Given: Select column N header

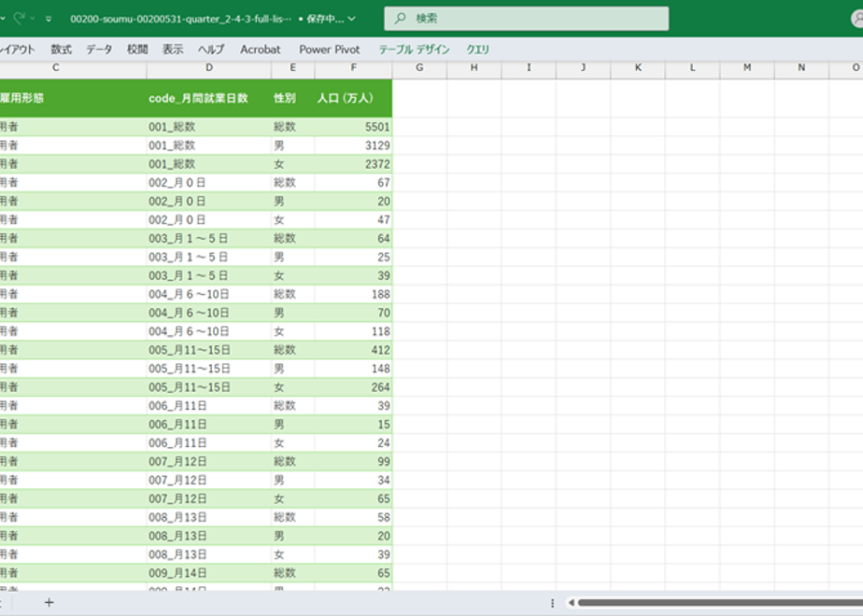Looking at the screenshot, I should 801,67.
